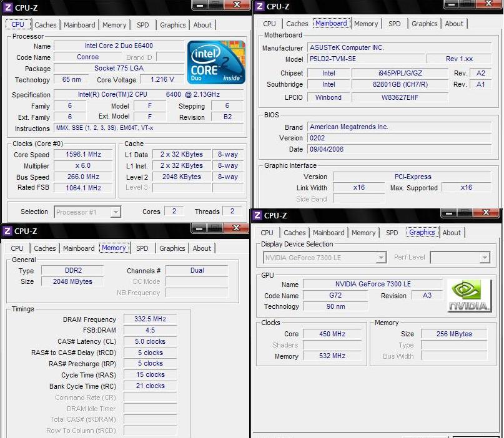
Task: Select SPD tab in the CPU window
Action: point(143,25)
